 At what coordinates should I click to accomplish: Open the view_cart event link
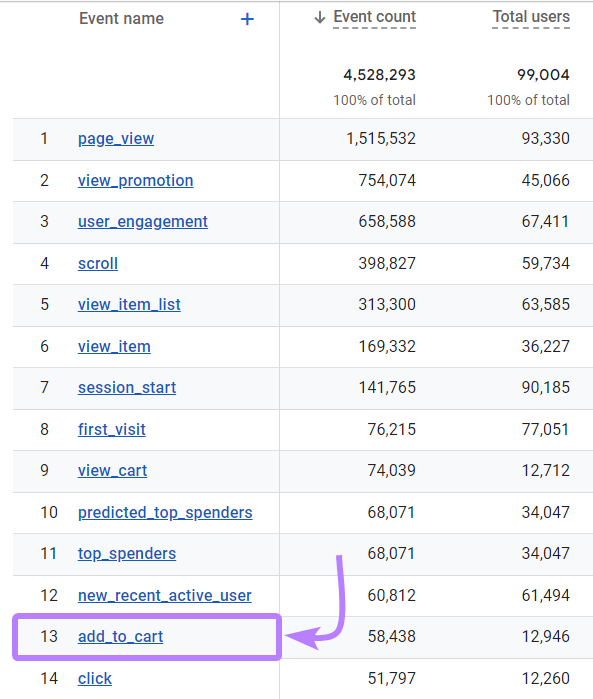point(112,470)
